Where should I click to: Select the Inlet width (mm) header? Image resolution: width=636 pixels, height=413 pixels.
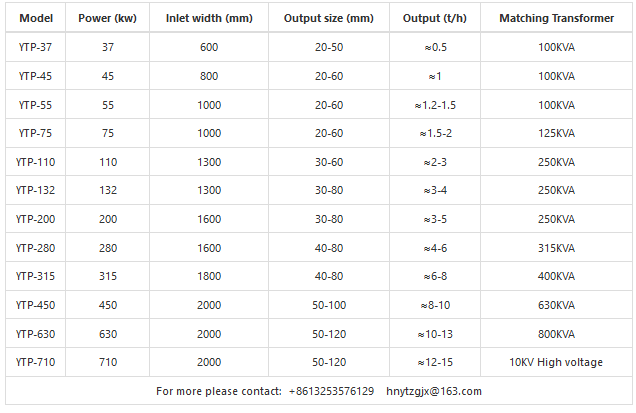[208, 18]
